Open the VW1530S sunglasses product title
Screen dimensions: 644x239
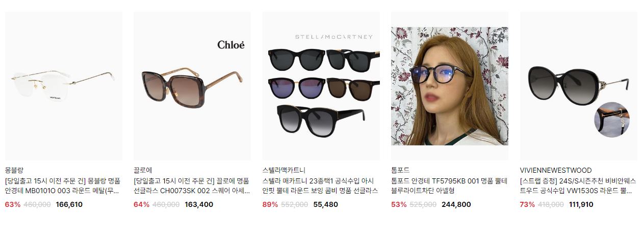coord(578,185)
